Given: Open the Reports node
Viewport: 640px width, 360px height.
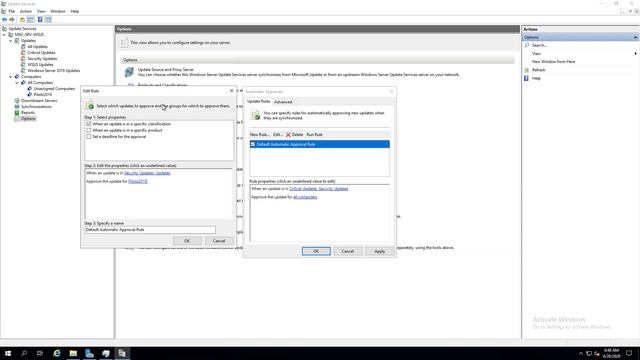Looking at the screenshot, I should tap(28, 112).
